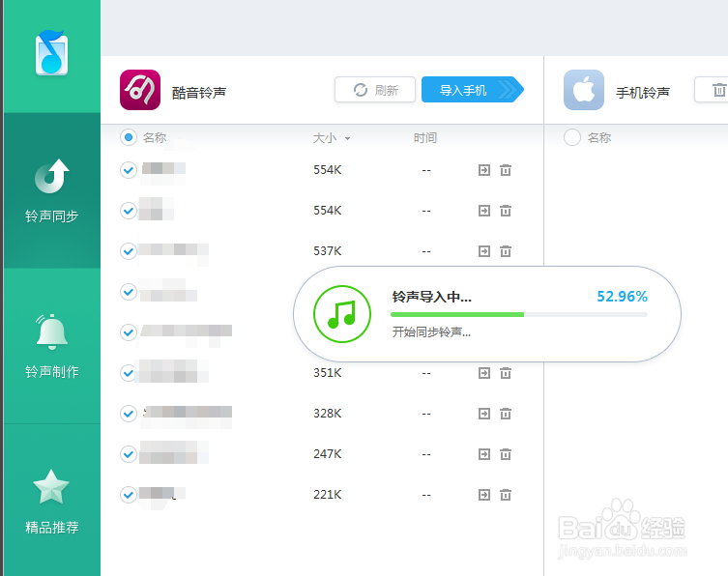The height and width of the screenshot is (576, 728).
Task: Toggle select-all in 酷音铃声 list header
Action: point(129,137)
